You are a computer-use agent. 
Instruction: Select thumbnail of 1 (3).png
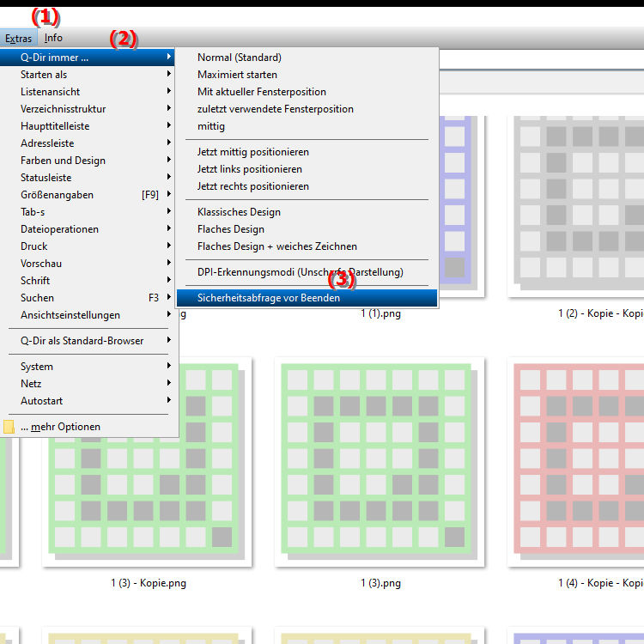pyautogui.click(x=380, y=462)
